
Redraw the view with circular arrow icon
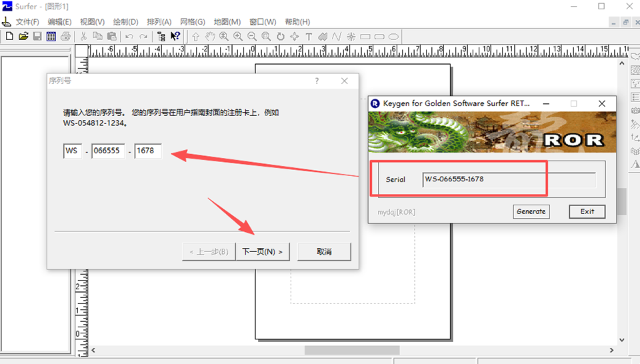pyautogui.click(x=281, y=37)
